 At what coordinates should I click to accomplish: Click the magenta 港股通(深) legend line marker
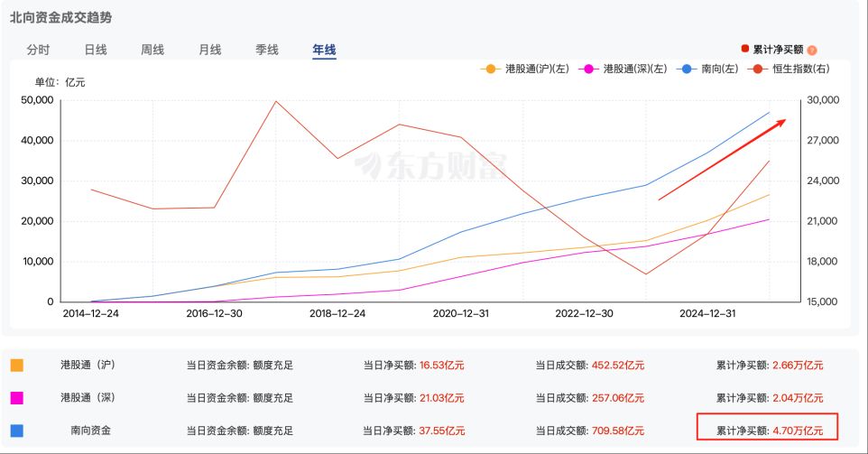click(591, 69)
